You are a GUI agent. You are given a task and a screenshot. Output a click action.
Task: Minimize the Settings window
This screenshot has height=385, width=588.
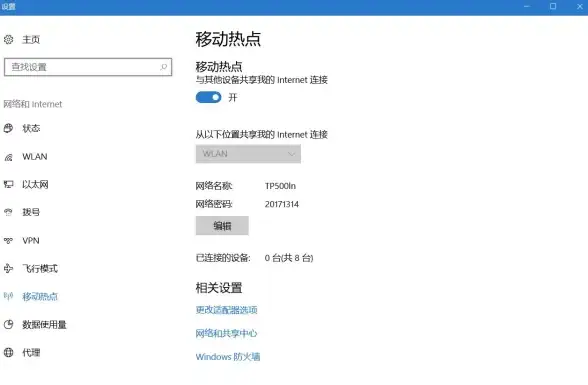(527, 6)
